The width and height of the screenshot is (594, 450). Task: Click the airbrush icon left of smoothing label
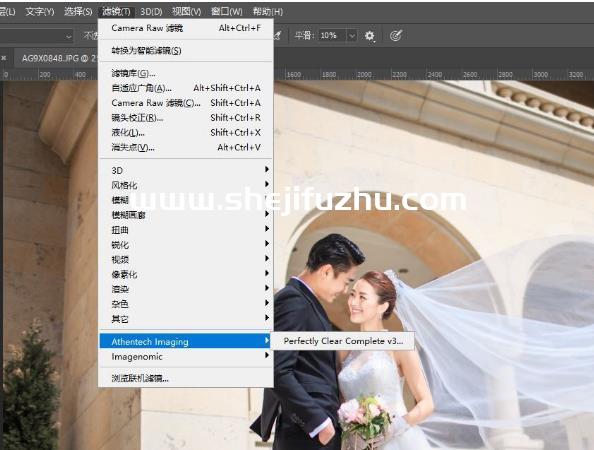coord(278,36)
